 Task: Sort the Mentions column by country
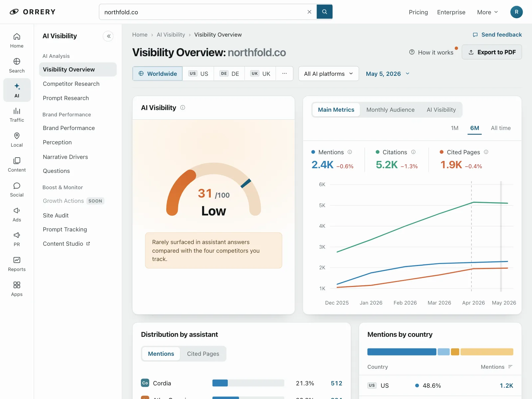pyautogui.click(x=510, y=367)
